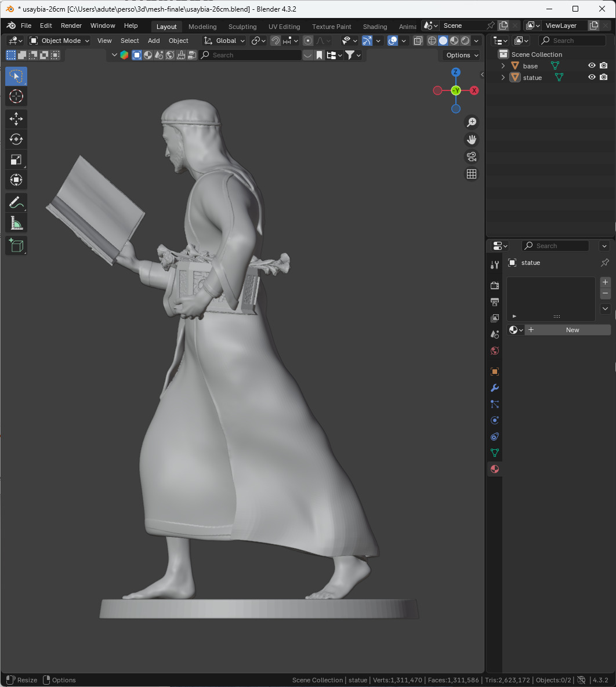Image resolution: width=616 pixels, height=687 pixels.
Task: Open the Render properties tab
Action: coord(495,285)
